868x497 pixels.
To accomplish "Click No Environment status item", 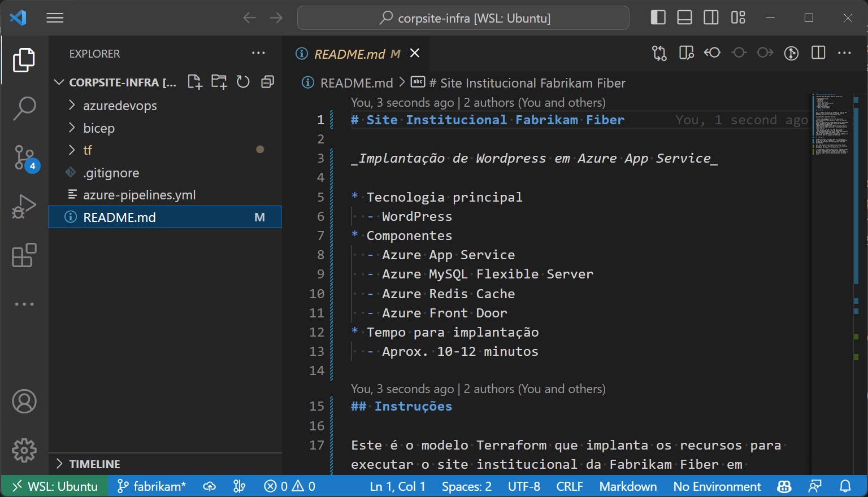I will pos(717,486).
